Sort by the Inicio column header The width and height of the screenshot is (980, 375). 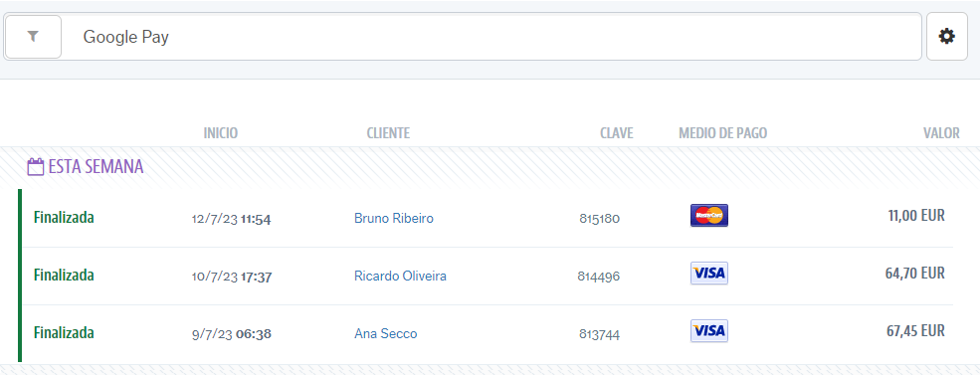pos(221,133)
